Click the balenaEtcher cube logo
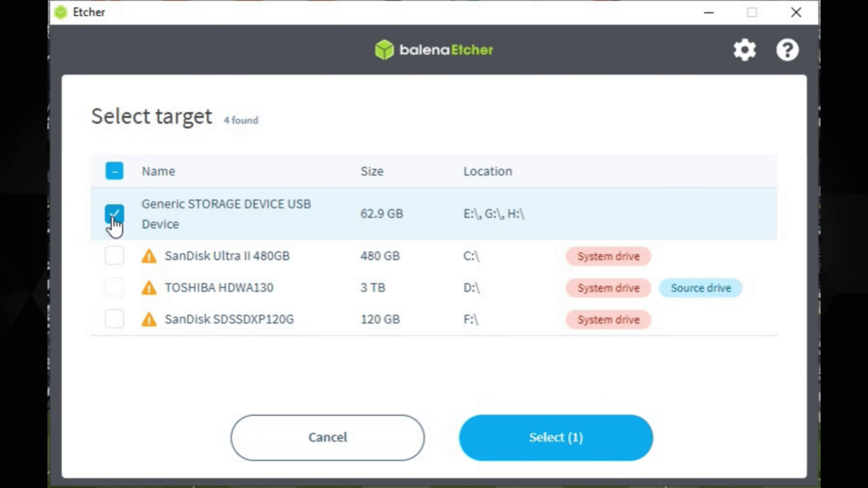Screen dimensions: 868x488 pos(384,50)
